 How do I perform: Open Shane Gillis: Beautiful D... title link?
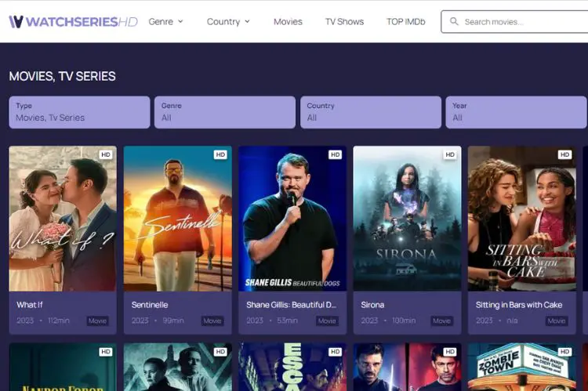point(292,305)
